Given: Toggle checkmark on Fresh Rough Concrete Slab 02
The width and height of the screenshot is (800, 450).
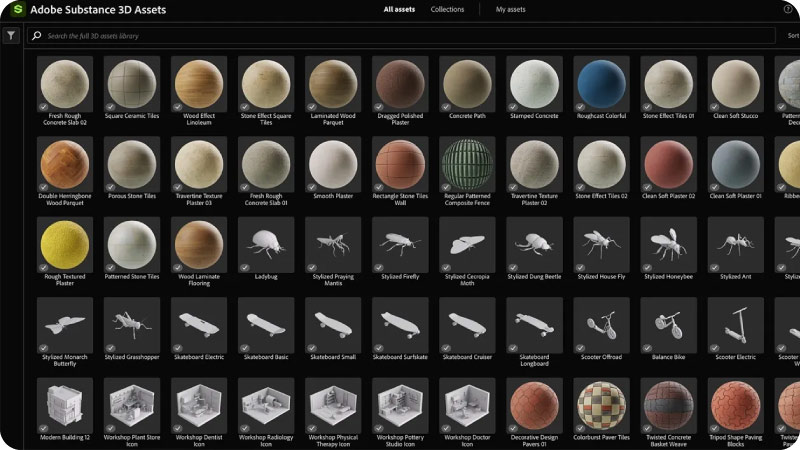Looking at the screenshot, I should [x=43, y=107].
